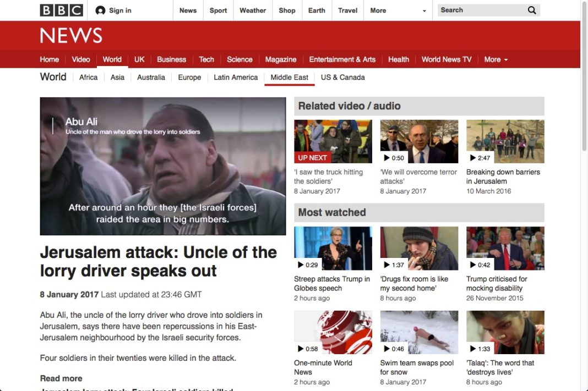
Task: Click the Sign in link
Action: 120,10
